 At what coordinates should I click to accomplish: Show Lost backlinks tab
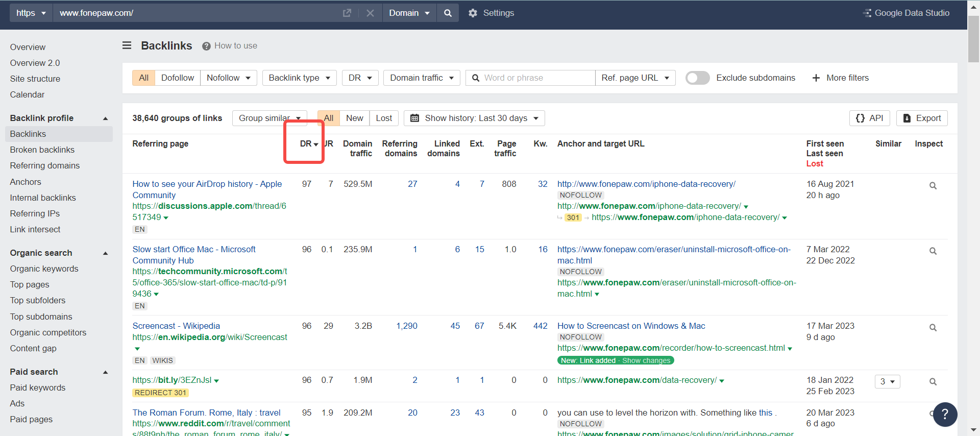pyautogui.click(x=384, y=118)
